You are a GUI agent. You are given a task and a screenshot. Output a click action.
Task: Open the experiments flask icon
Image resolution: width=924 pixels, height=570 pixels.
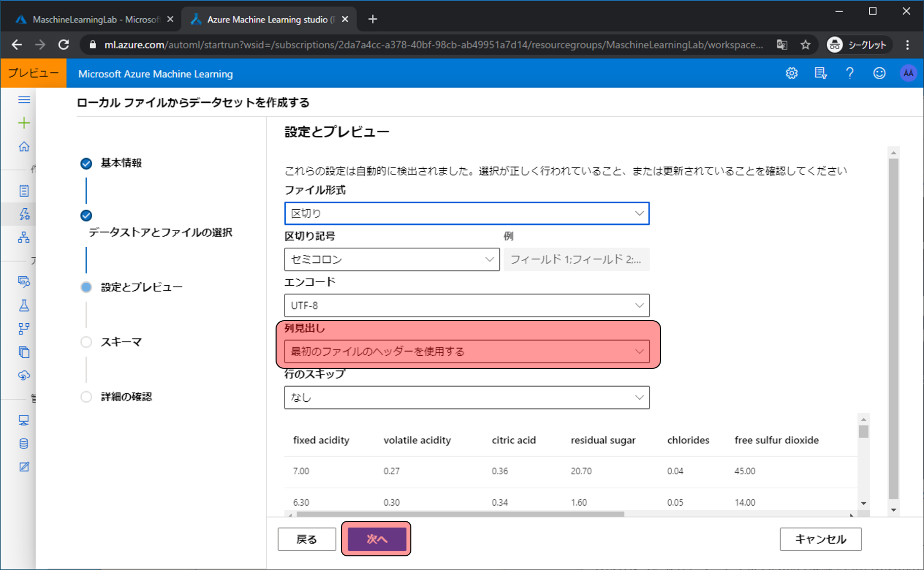(x=24, y=305)
